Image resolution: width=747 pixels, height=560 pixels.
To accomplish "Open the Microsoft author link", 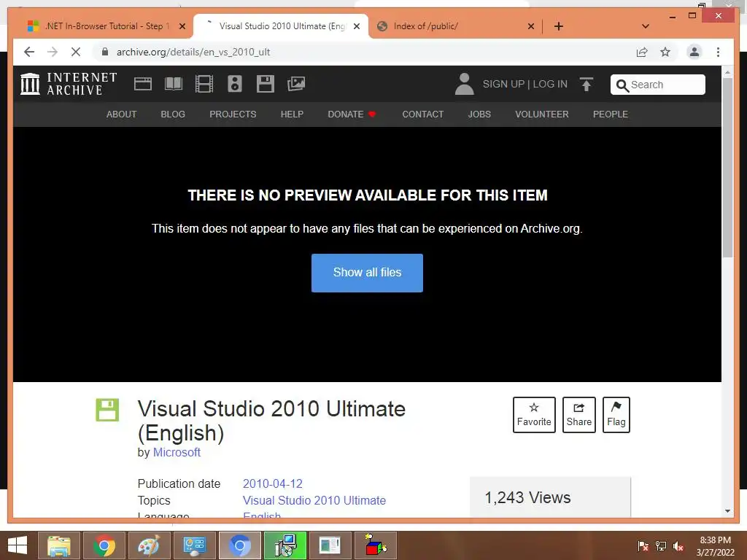I will [x=177, y=452].
